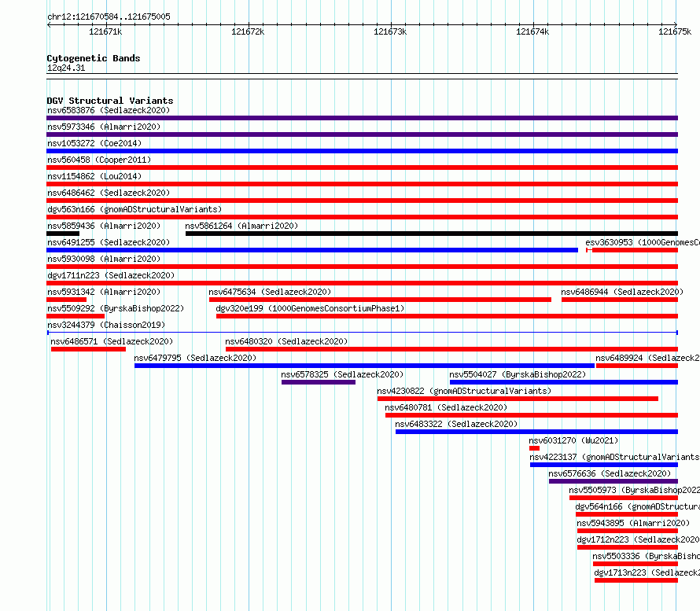Click nsv6576636 (Sedlazeck2020) label

click(x=610, y=473)
